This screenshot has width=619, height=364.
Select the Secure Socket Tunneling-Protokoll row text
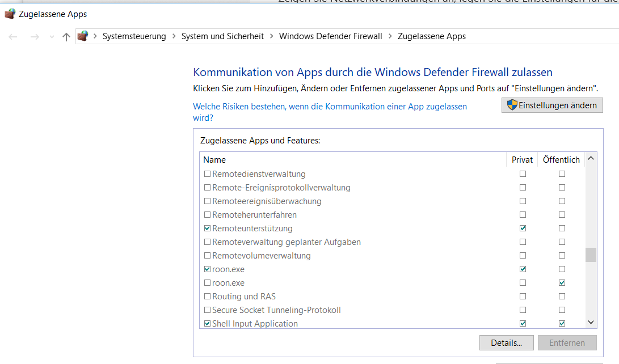pos(276,310)
